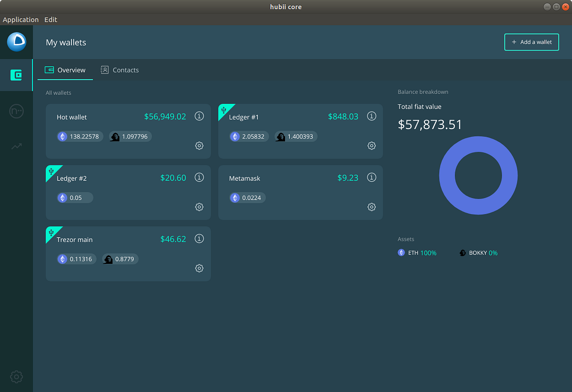Open the Ledger #2 card title
Viewport: 572px width, 392px height.
(71, 179)
